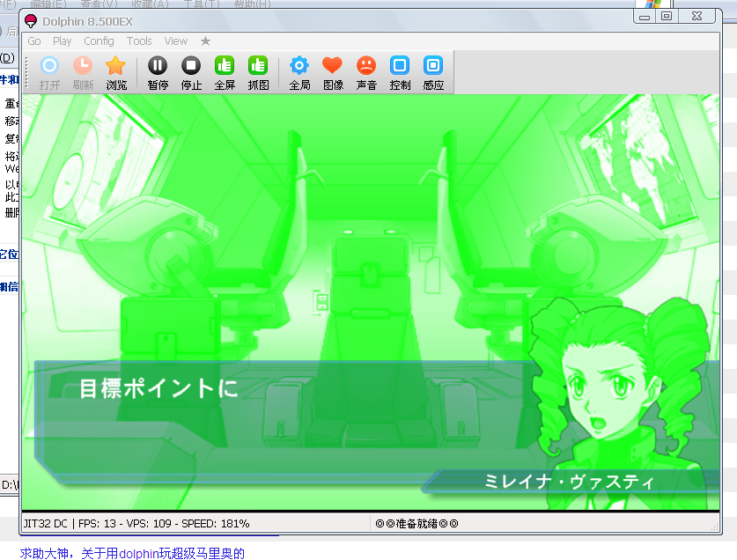Click the 打开 (Open) toolbar icon
Viewport: 737px width, 560px height.
[49, 72]
